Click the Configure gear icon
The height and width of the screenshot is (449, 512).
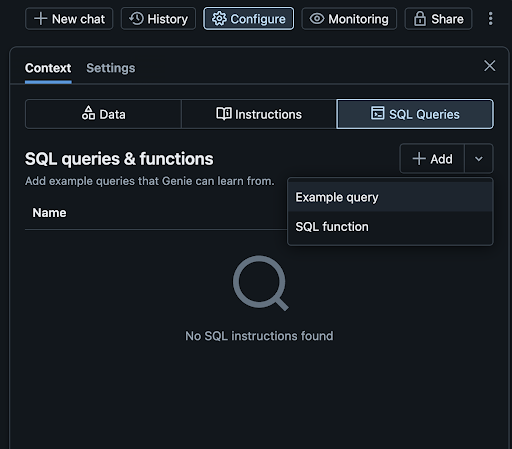219,19
